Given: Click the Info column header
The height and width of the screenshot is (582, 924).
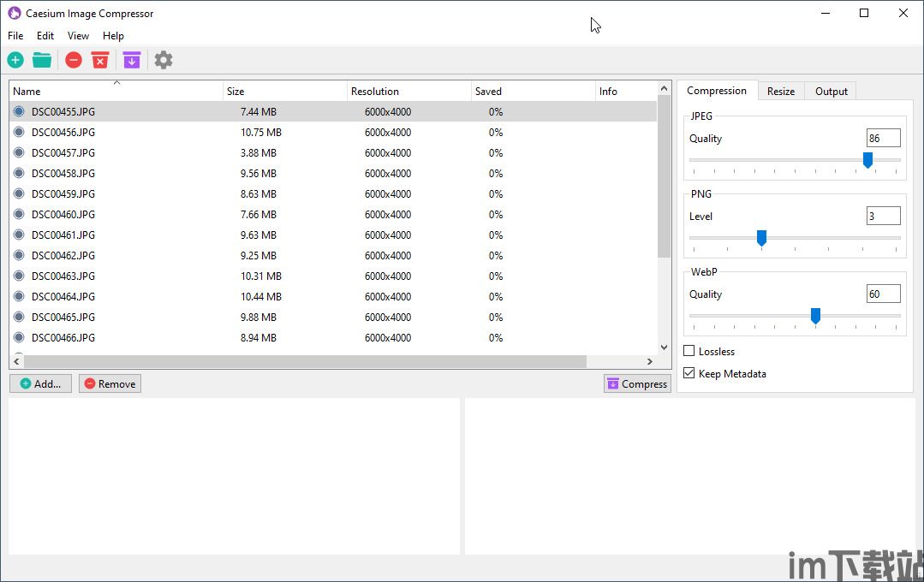Looking at the screenshot, I should click(626, 92).
